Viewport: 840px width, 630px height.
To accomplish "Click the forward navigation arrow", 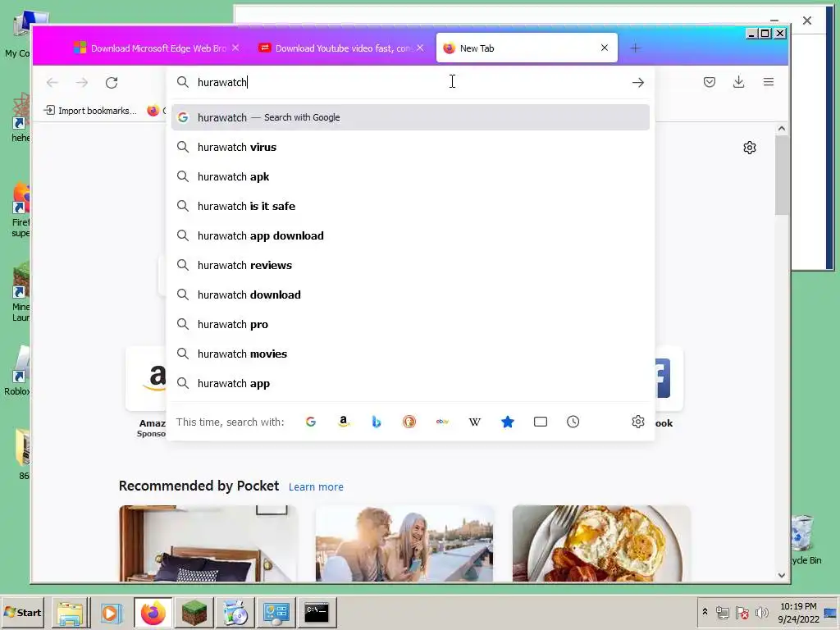I will click(81, 83).
